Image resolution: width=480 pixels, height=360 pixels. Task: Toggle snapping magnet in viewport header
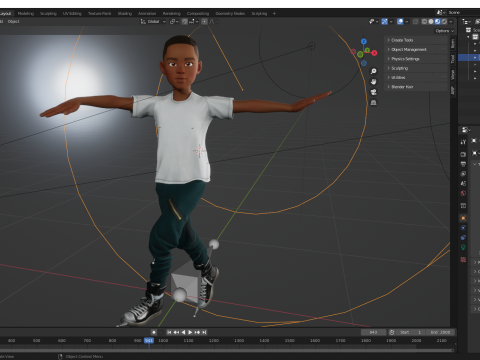coord(185,21)
